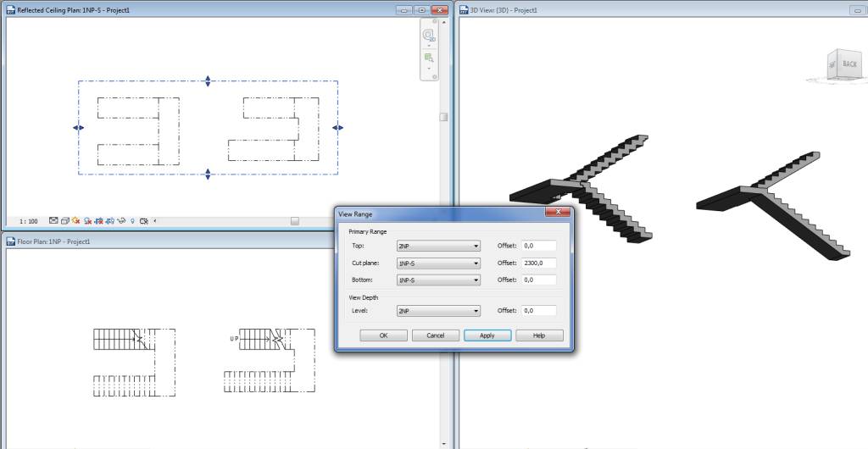Click Reveal Hidden Elements lightbulb icon
The image size is (868, 449).
point(132,220)
